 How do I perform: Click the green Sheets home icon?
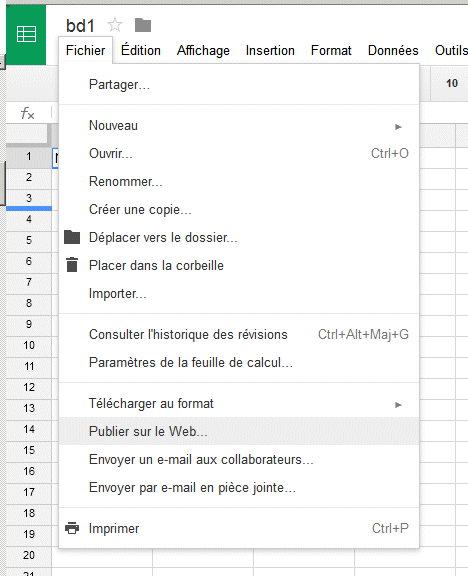(x=26, y=35)
